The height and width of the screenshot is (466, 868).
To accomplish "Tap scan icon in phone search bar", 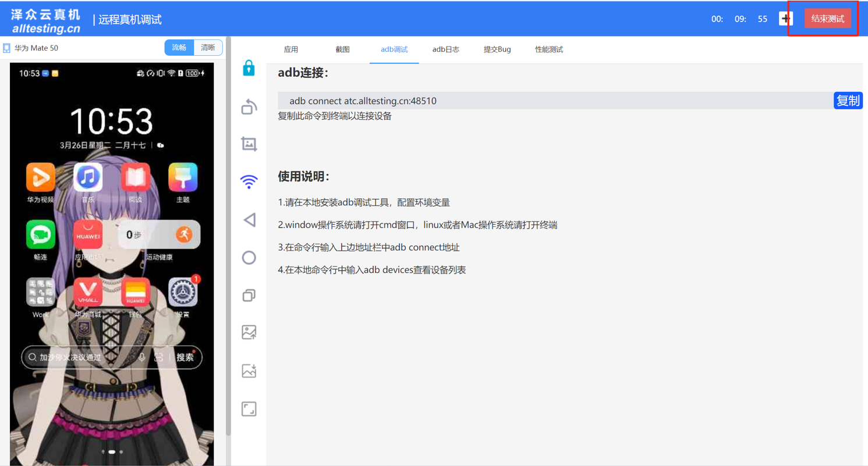I will 158,357.
